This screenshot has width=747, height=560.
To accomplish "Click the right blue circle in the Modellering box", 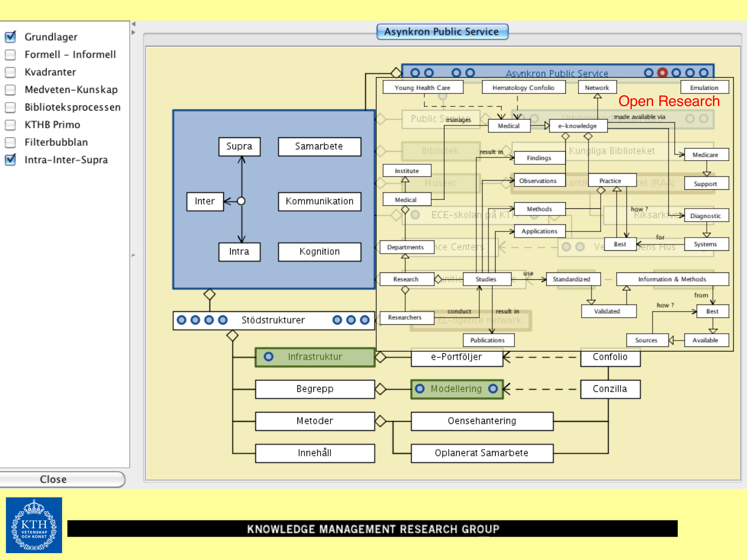I will pos(493,389).
